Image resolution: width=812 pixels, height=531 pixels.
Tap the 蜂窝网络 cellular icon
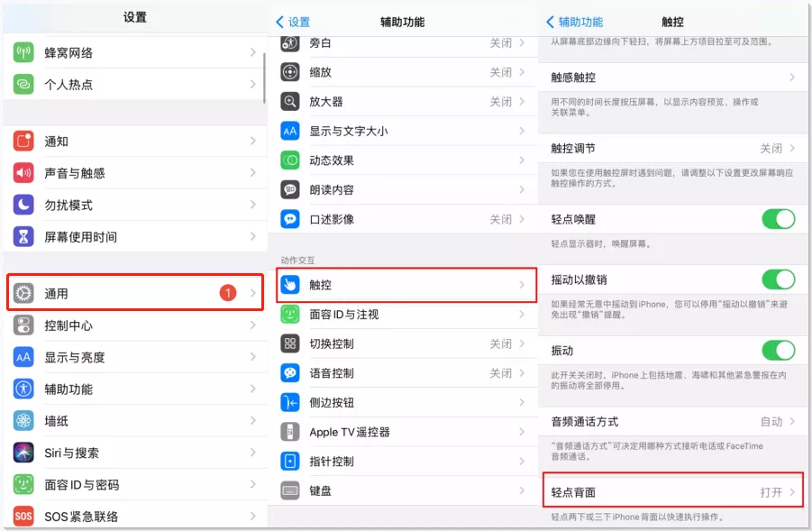(23, 52)
